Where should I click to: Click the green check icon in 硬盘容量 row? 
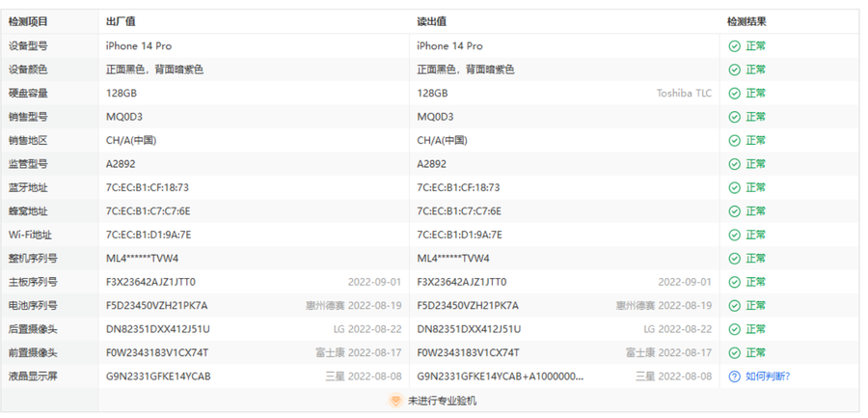734,93
